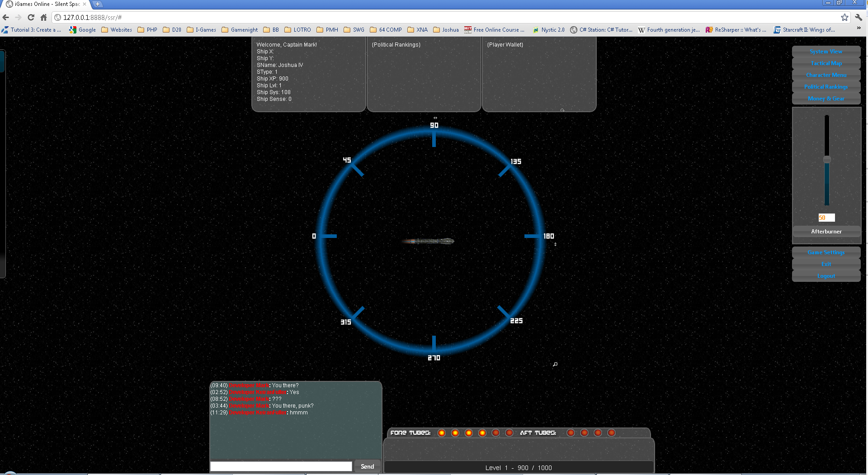Click the first aft tube indicator
This screenshot has height=475, width=868.
tap(571, 433)
